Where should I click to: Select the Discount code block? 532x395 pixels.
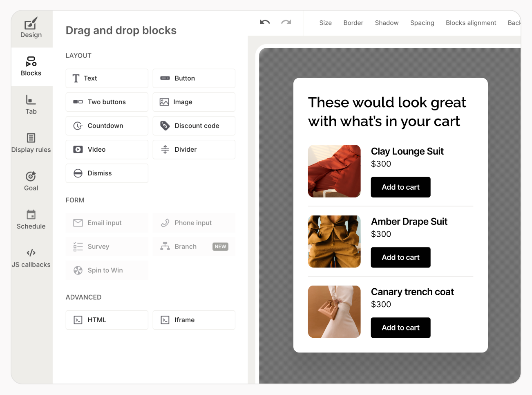(x=194, y=126)
